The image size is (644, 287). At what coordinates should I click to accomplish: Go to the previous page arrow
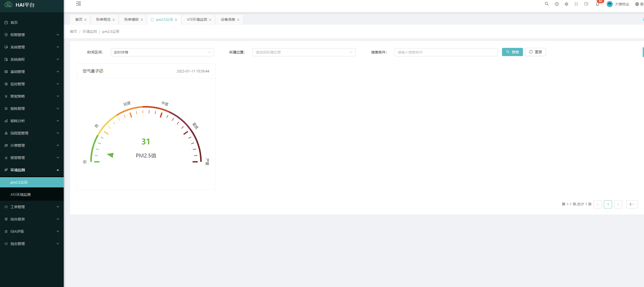[597, 204]
